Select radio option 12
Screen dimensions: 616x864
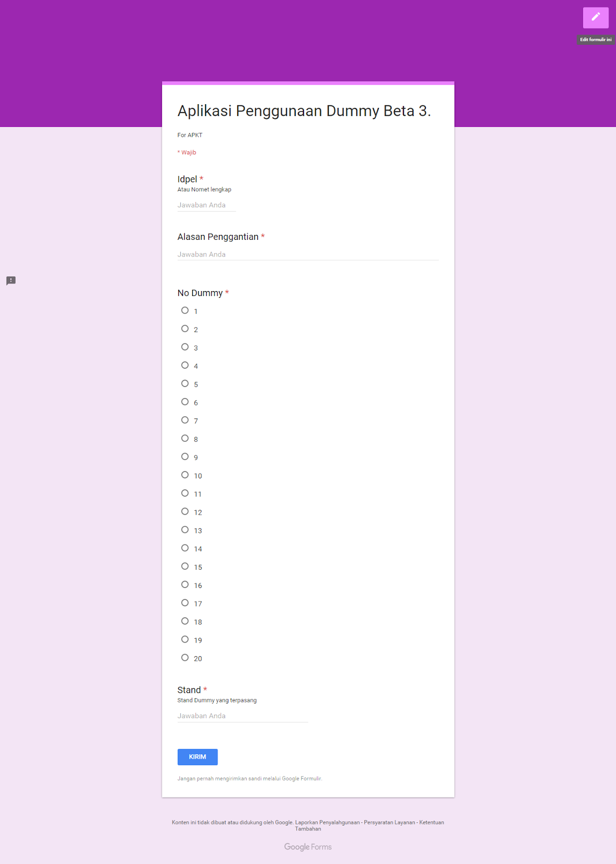(x=185, y=511)
